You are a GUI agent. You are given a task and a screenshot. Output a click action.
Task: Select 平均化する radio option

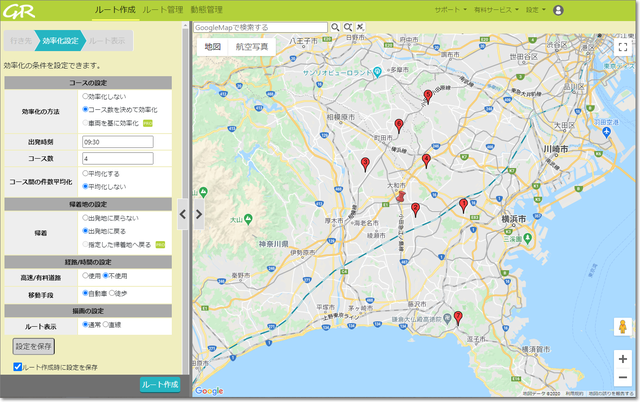tap(86, 173)
